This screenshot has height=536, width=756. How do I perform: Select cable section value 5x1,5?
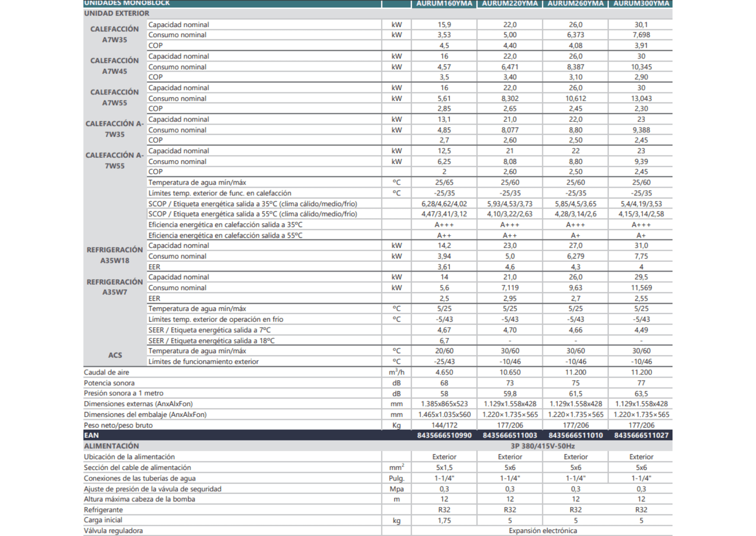tap(444, 468)
